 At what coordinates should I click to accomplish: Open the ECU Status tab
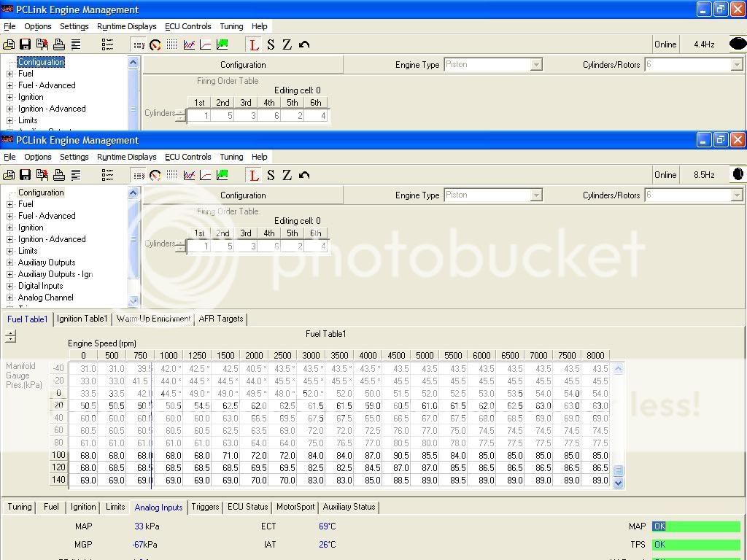(x=248, y=507)
